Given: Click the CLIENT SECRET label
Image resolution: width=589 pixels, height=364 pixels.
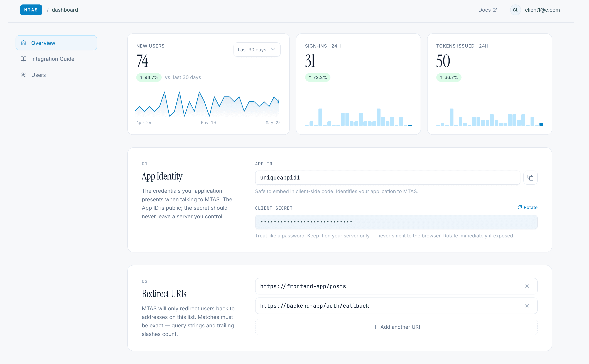Looking at the screenshot, I should click(274, 208).
